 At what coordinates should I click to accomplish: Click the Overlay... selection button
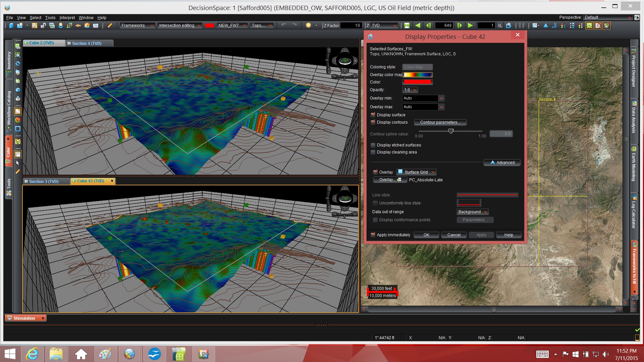(390, 180)
